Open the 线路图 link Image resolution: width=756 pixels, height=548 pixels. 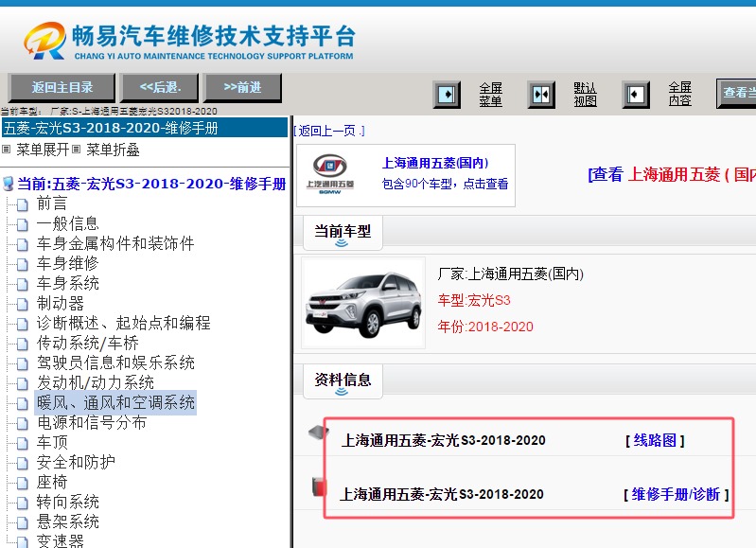point(655,440)
